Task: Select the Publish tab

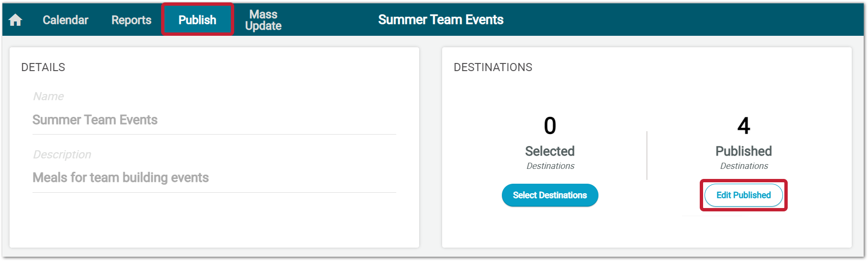Action: point(197,20)
